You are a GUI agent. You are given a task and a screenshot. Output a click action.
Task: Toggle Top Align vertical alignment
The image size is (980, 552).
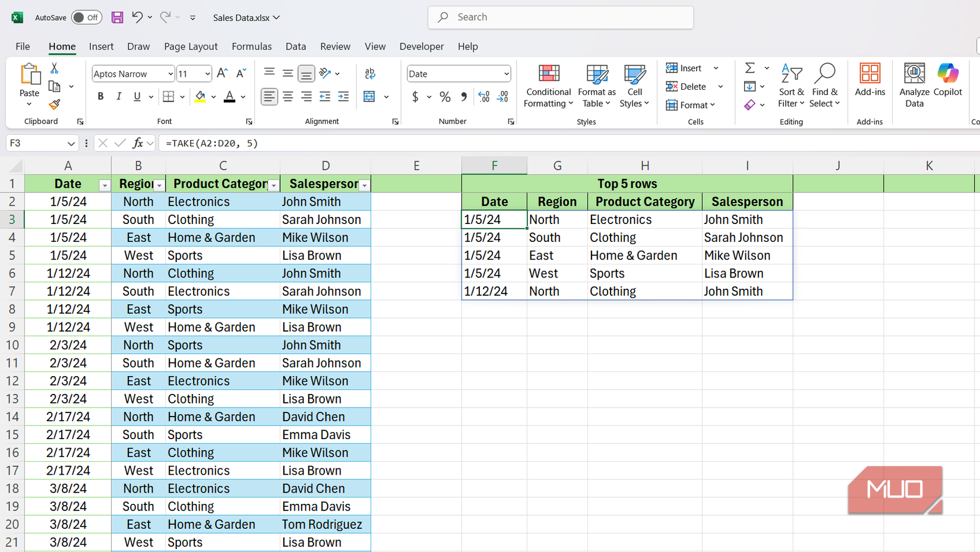tap(269, 73)
